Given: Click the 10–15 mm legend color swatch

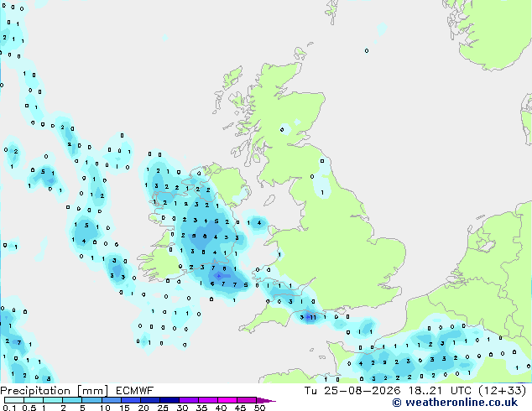Looking at the screenshot, I should pos(111,400).
